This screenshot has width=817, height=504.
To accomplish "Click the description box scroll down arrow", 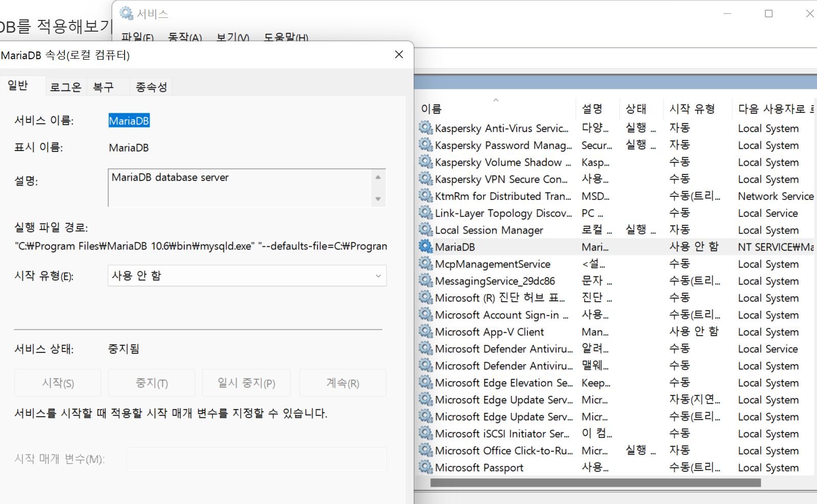I will tap(378, 199).
